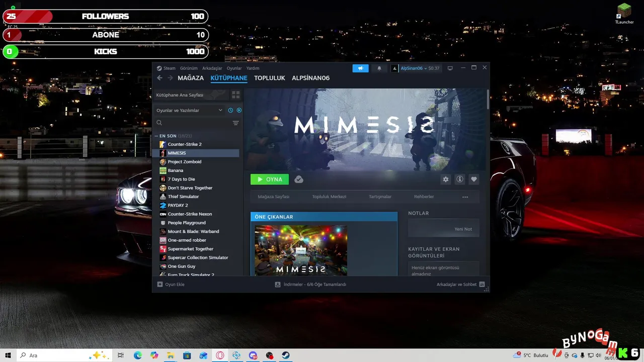This screenshot has width=644, height=362.
Task: Switch to MAĞAZA tab
Action: [x=191, y=78]
